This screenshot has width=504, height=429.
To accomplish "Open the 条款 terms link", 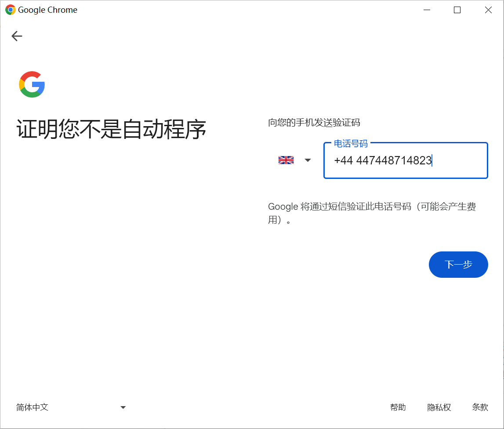I will [480, 407].
